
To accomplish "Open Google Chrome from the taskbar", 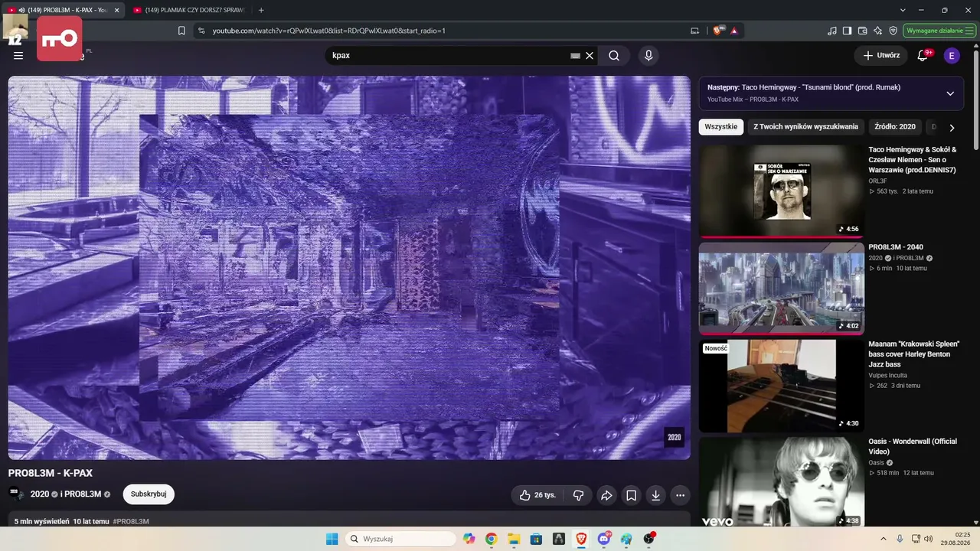I will coord(491,539).
